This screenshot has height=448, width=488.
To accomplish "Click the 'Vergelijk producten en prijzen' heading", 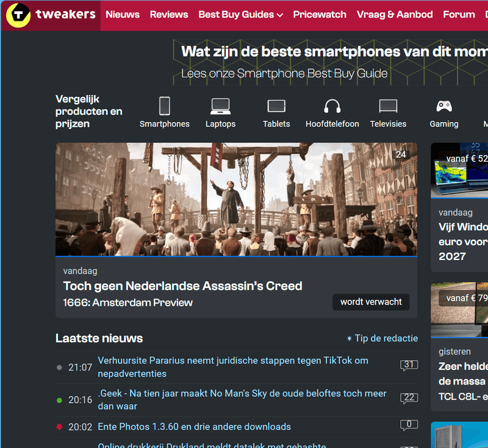I will pyautogui.click(x=88, y=112).
